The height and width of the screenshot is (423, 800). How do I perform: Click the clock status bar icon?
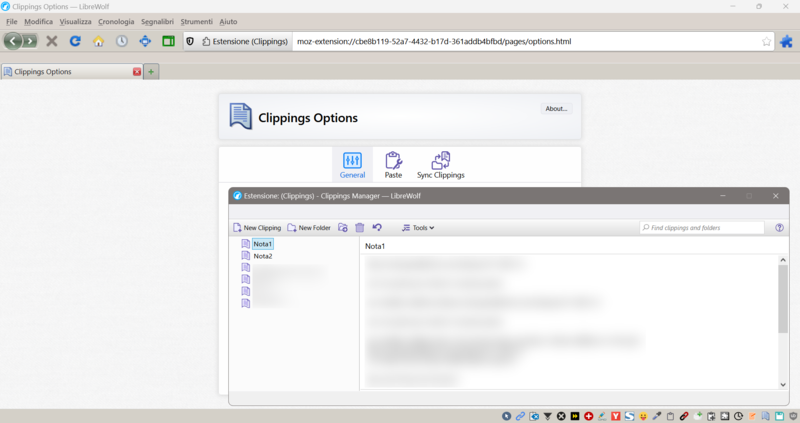coord(738,416)
